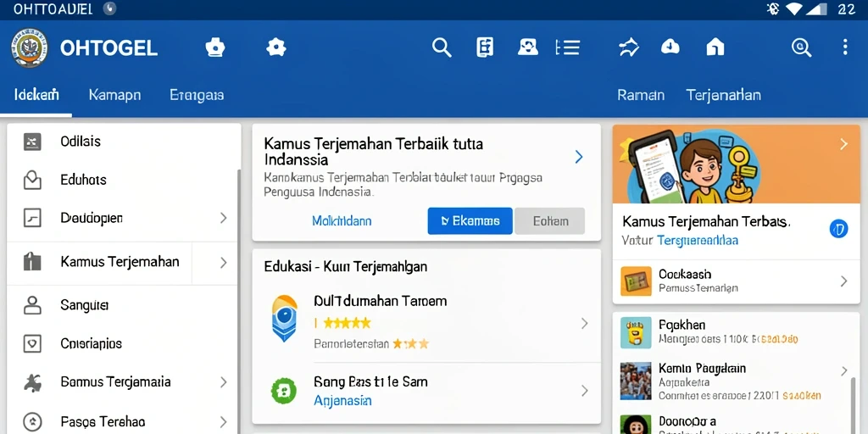Click the Molkirdann link

342,221
